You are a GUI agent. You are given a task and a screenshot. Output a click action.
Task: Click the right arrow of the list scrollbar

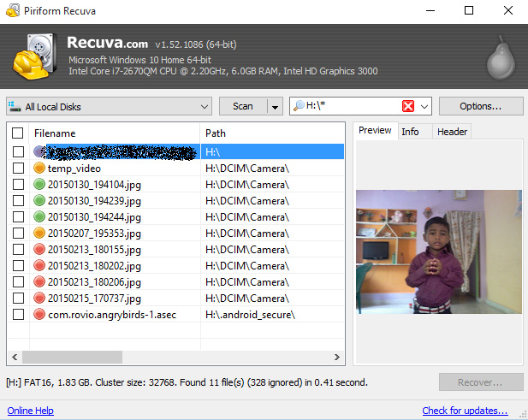[336, 357]
